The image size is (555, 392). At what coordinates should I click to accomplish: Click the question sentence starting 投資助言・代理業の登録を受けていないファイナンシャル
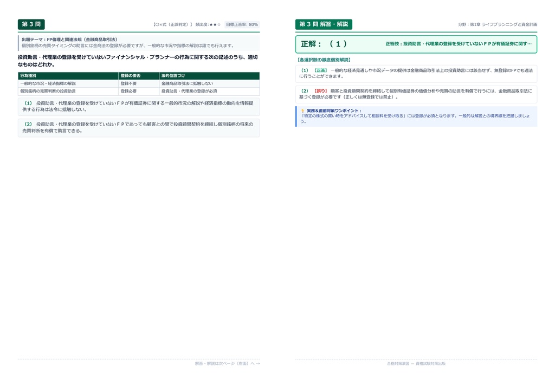click(138, 61)
